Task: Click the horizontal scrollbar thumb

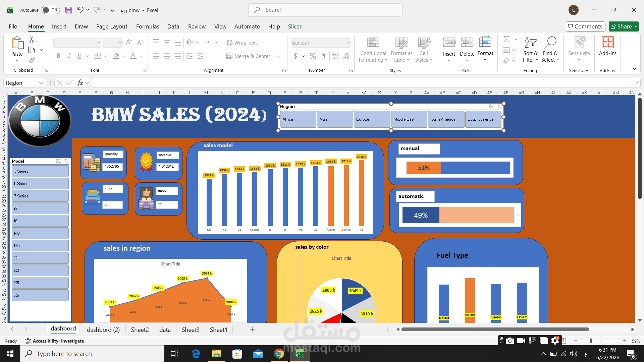Action: tap(495, 329)
